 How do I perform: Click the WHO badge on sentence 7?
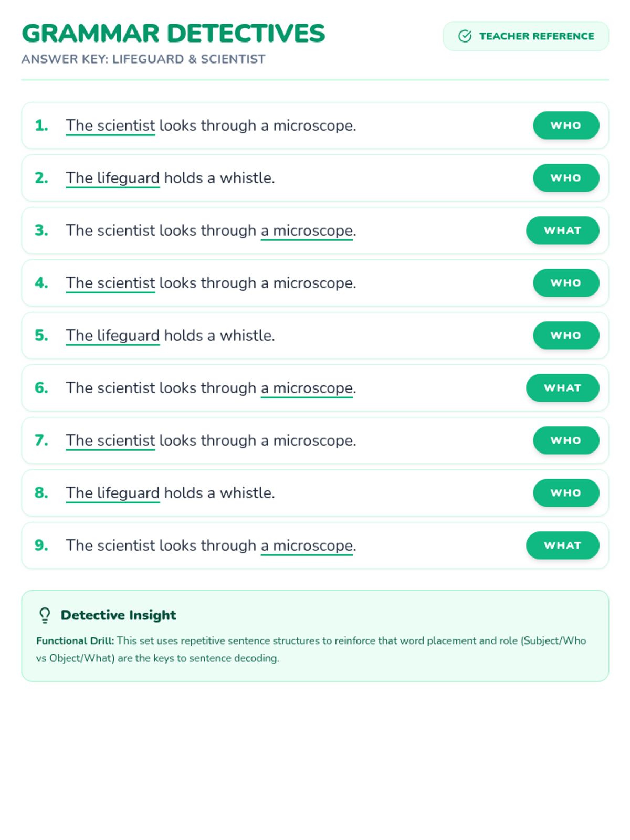pyautogui.click(x=566, y=440)
